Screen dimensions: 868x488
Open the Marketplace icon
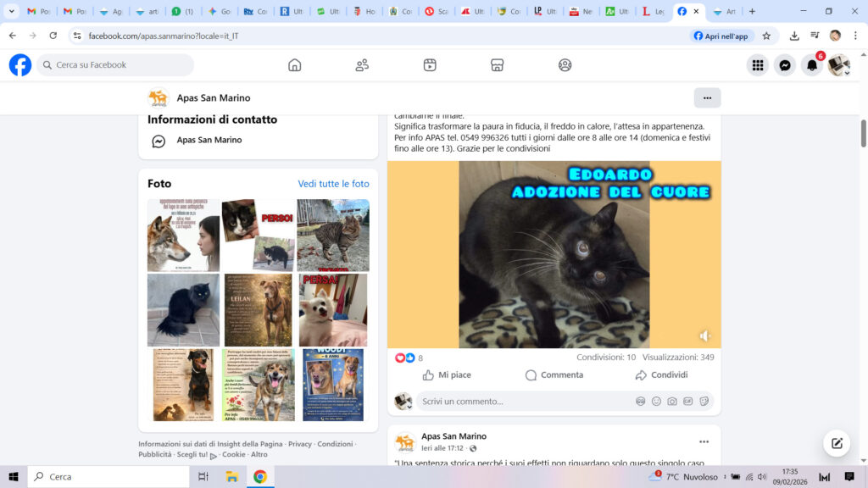point(498,65)
